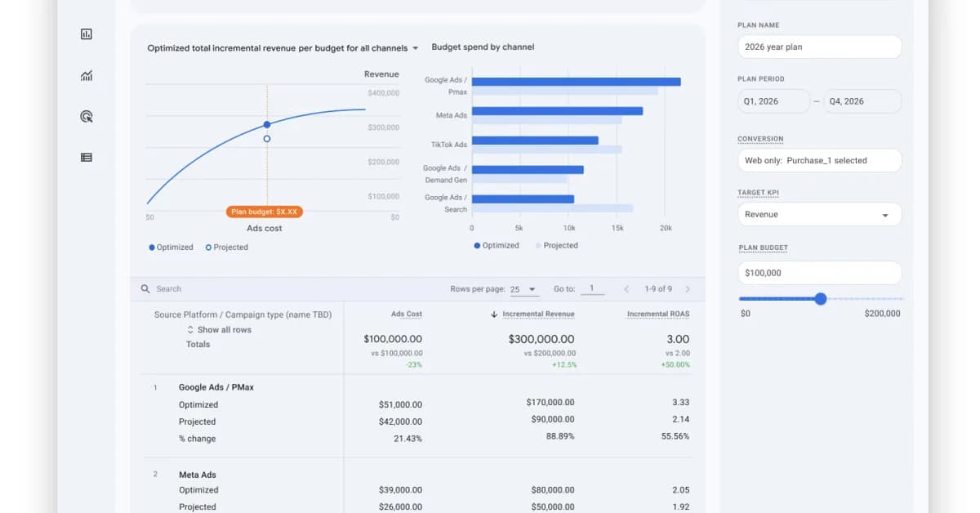Go to next page arrow

(688, 289)
